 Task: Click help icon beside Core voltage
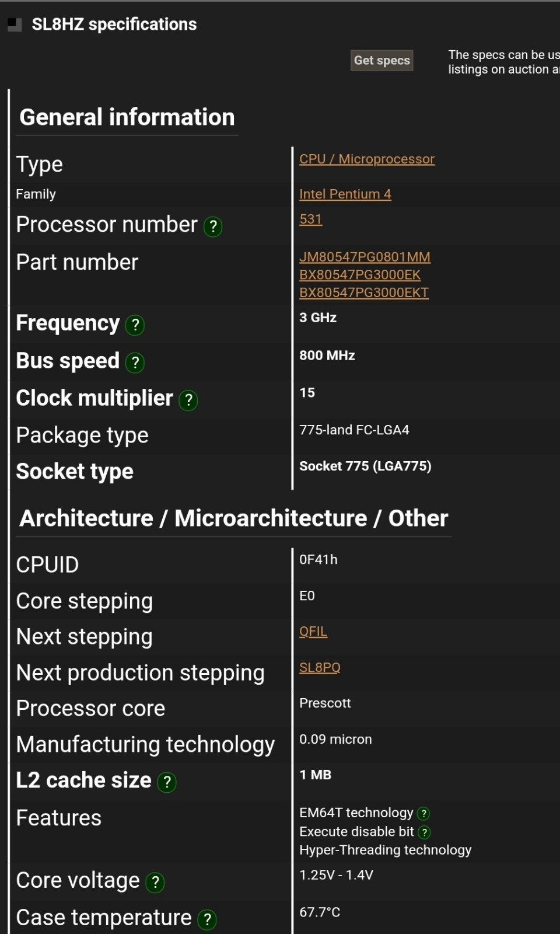[x=155, y=883]
